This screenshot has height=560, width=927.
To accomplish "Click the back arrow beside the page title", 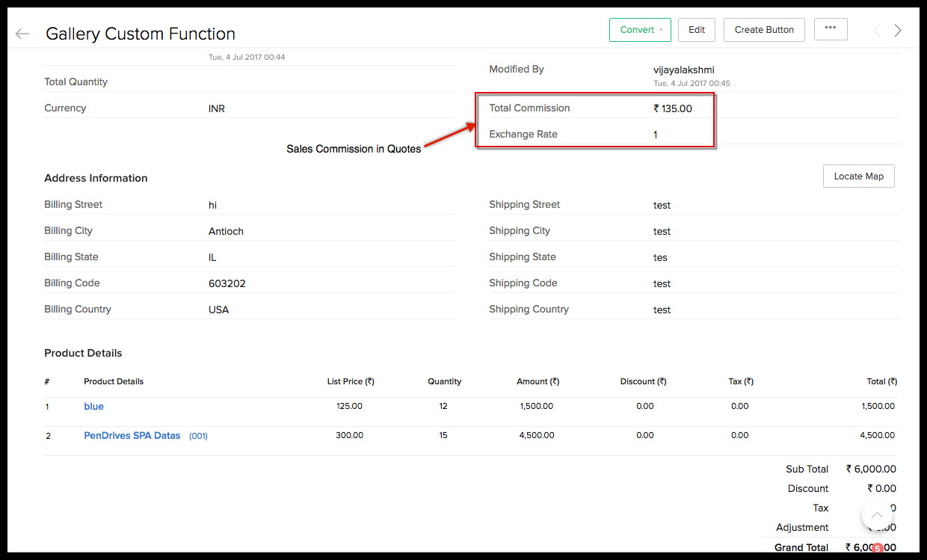I will (22, 34).
